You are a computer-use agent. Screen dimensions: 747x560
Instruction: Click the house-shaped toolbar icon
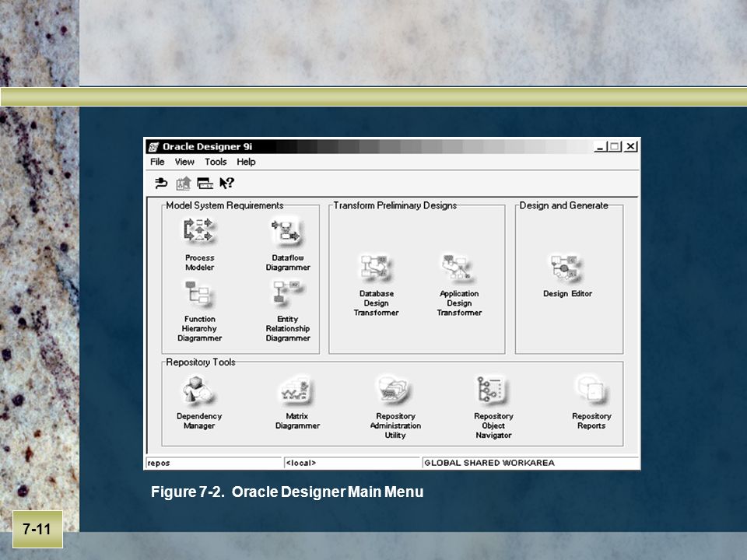(x=184, y=184)
